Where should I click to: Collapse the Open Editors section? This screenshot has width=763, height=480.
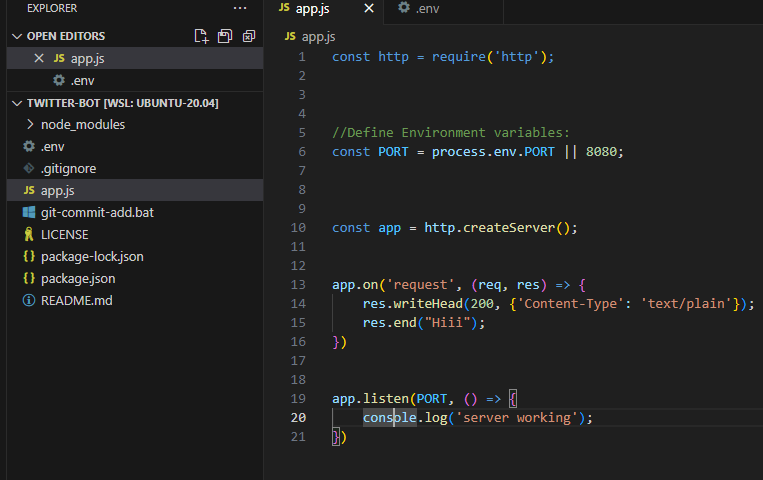pyautogui.click(x=17, y=37)
